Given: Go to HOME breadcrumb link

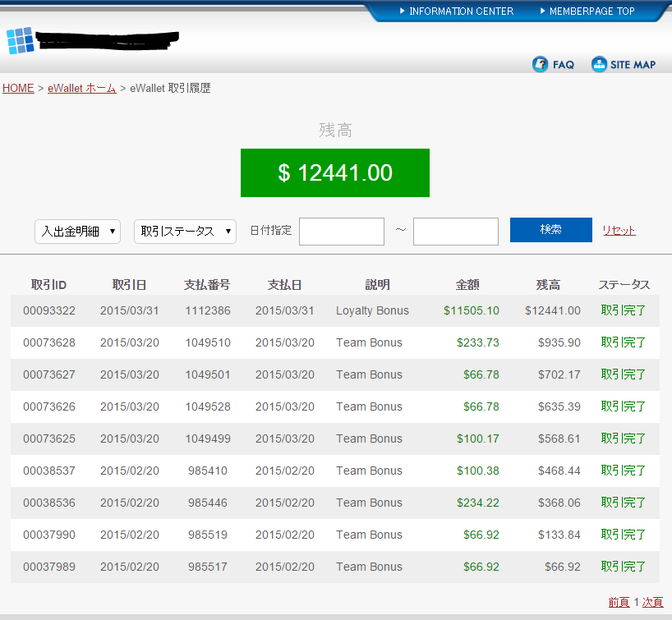Looking at the screenshot, I should (x=18, y=88).
